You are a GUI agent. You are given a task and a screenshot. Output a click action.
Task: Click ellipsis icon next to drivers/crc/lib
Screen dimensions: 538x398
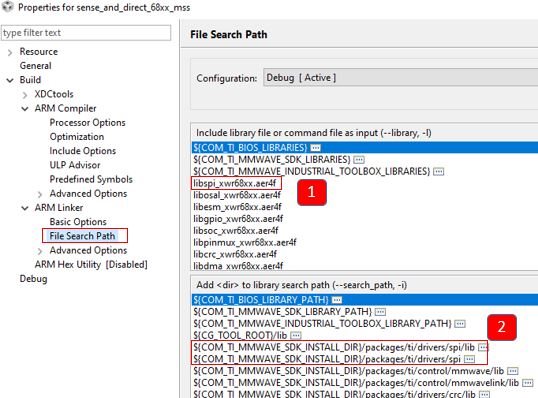click(x=484, y=394)
